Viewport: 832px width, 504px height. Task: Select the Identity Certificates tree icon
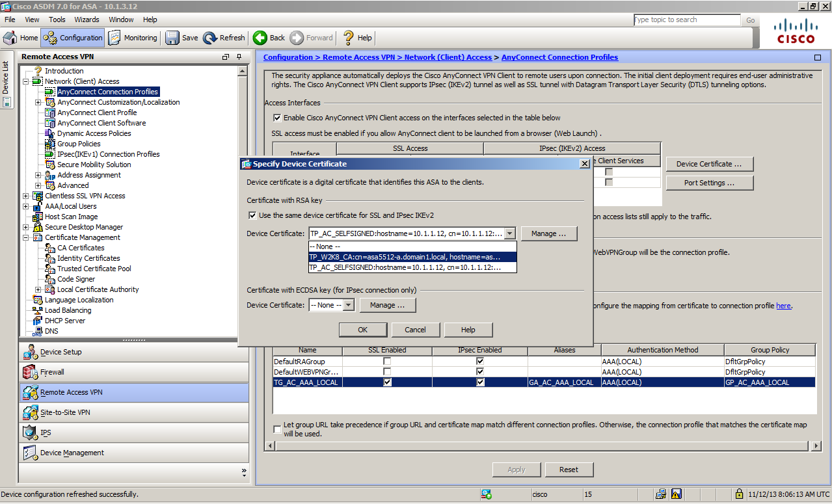coord(50,258)
